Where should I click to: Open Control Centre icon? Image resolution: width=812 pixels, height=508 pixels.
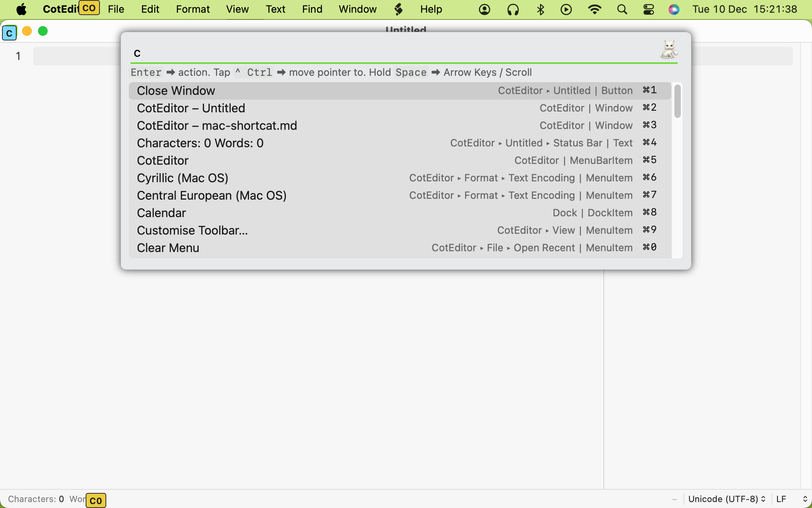pyautogui.click(x=649, y=9)
